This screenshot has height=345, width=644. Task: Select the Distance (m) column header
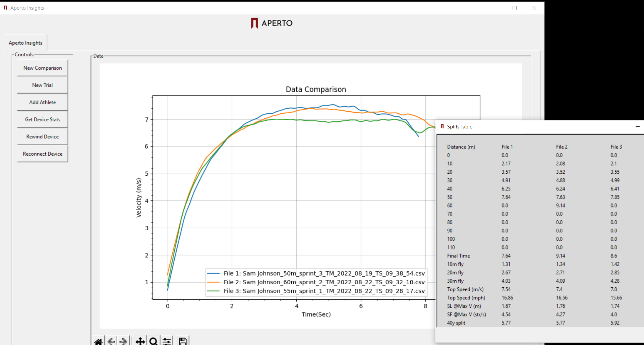pos(461,147)
